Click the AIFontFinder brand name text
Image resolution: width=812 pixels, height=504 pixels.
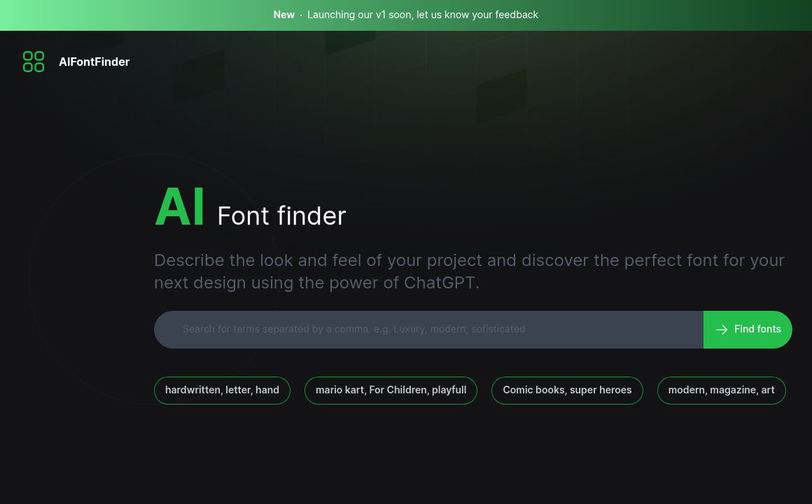click(94, 62)
